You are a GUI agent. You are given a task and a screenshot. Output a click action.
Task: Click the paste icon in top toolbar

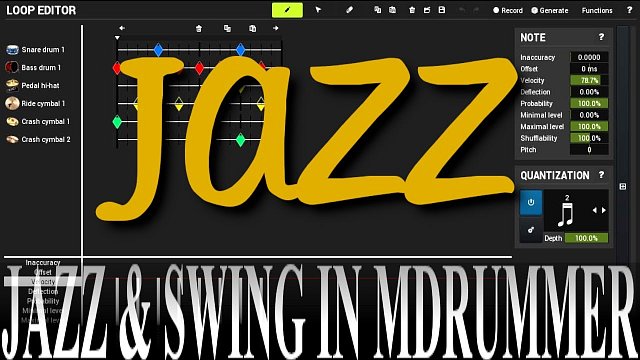tap(392, 10)
